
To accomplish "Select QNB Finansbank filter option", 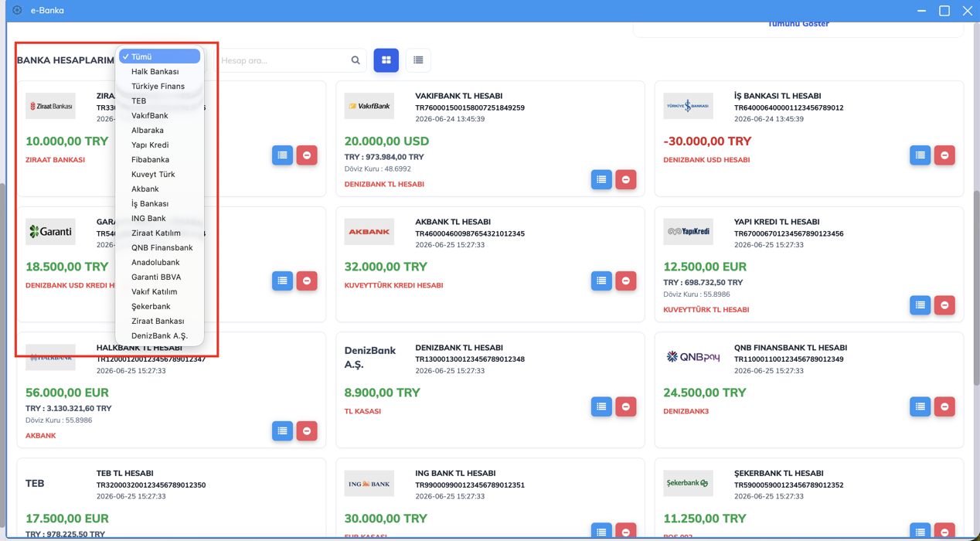I will tap(160, 247).
